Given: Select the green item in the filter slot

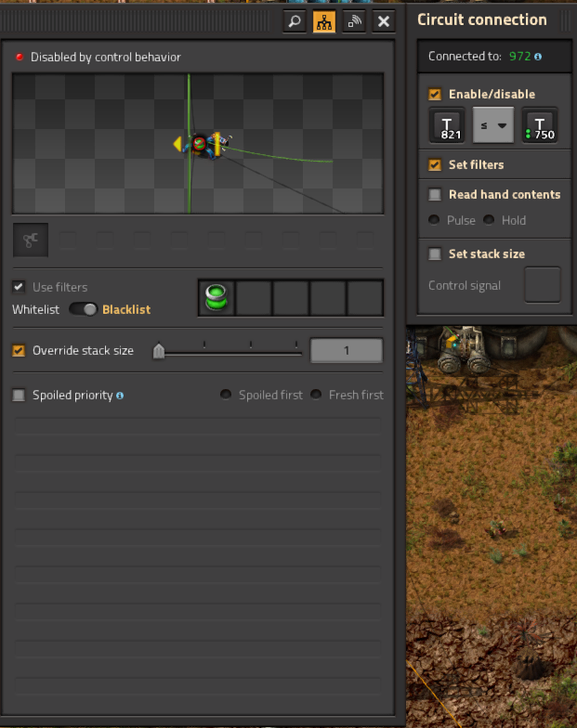Looking at the screenshot, I should click(216, 299).
